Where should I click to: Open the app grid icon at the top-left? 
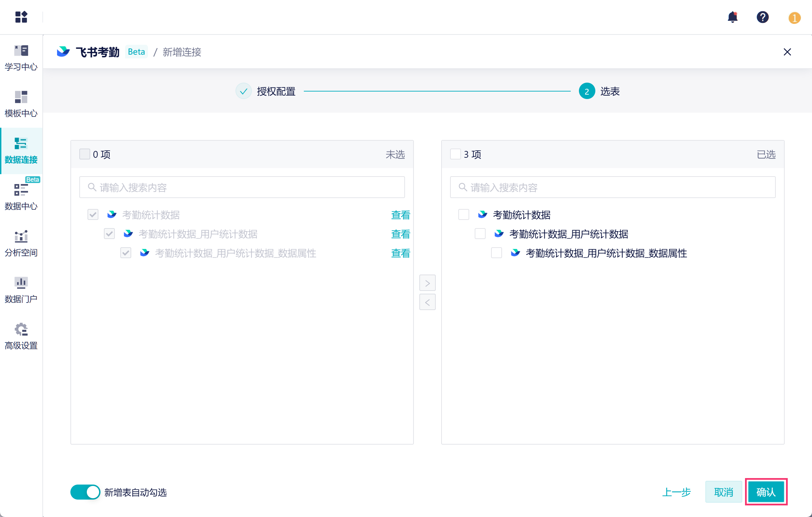pos(21,17)
